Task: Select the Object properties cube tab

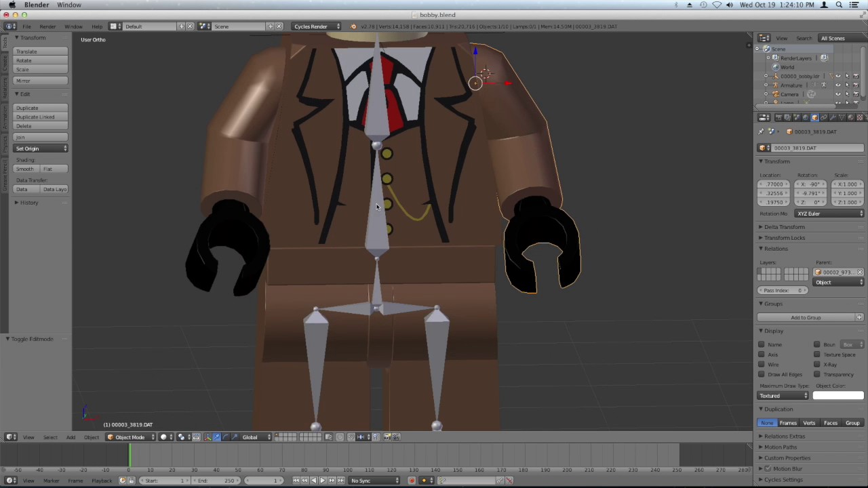Action: click(814, 117)
